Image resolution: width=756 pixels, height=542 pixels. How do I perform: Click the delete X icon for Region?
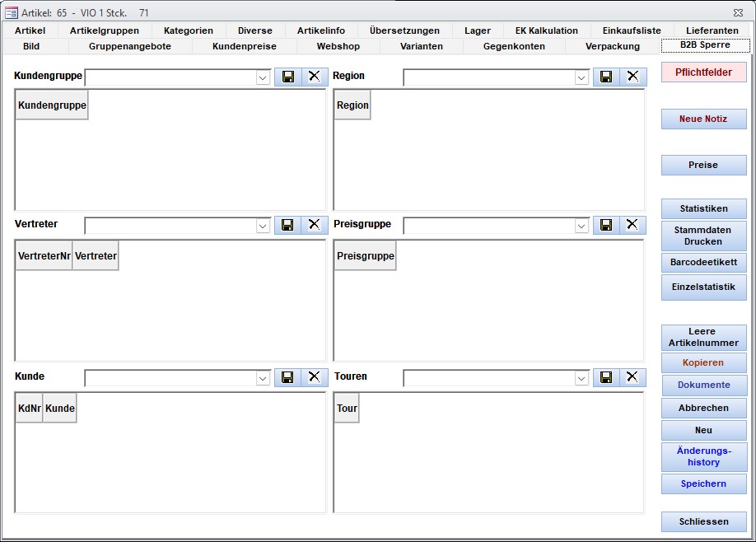point(632,77)
